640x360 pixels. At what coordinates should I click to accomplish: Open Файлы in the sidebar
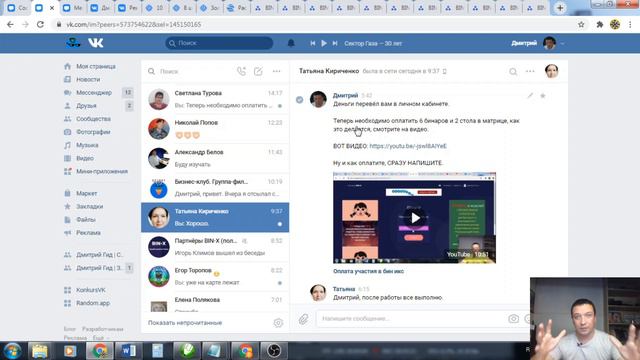click(x=86, y=219)
